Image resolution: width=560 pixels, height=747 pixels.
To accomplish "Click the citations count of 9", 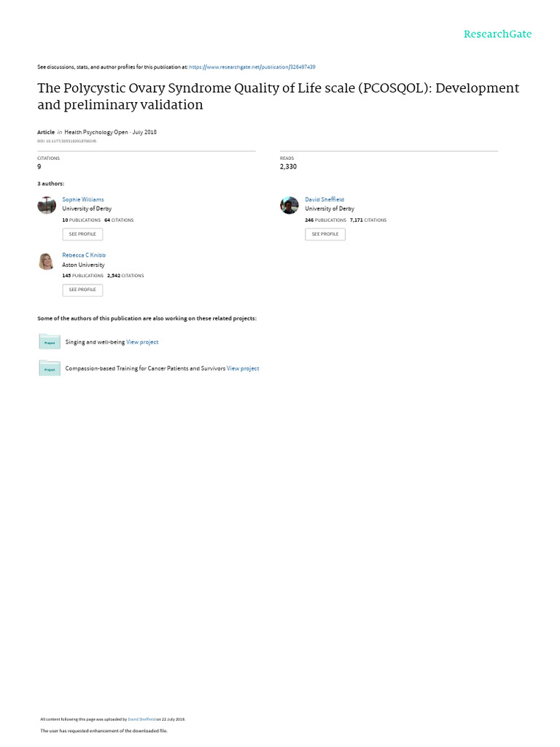I will tap(39, 167).
